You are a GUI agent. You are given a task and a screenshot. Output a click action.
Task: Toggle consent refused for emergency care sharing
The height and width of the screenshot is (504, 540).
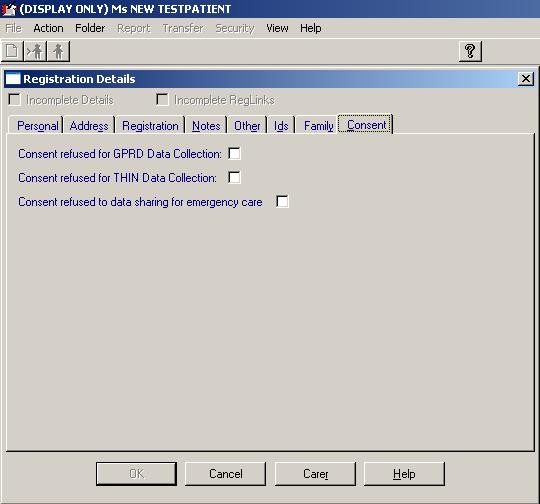point(282,202)
